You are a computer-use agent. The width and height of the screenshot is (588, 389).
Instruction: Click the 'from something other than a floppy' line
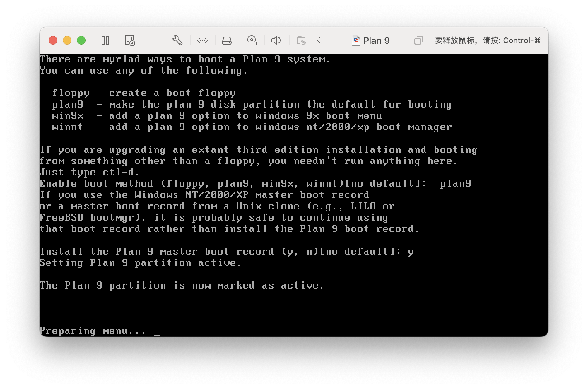click(x=248, y=161)
